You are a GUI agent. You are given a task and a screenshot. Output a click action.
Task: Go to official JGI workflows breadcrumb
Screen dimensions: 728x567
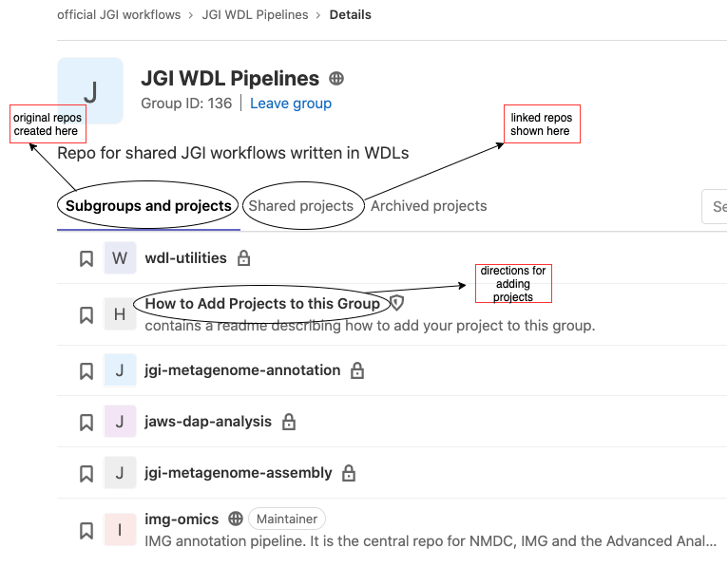[119, 15]
